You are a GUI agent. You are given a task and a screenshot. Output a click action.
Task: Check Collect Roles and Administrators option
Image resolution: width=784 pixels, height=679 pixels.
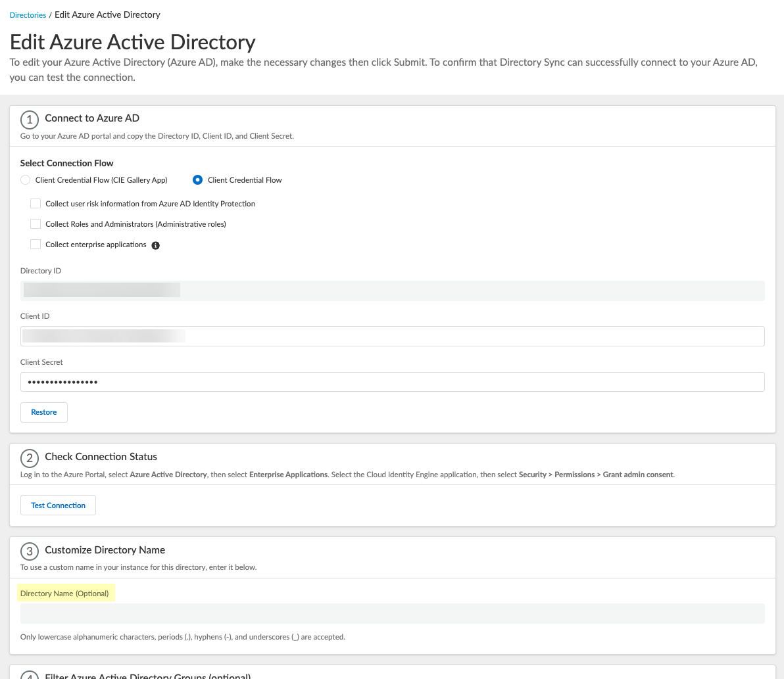[x=36, y=223]
